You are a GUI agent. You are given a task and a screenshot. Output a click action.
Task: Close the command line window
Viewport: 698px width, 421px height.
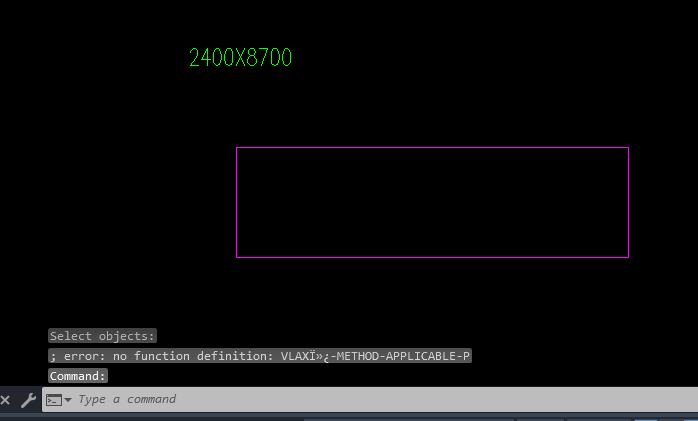[6, 400]
